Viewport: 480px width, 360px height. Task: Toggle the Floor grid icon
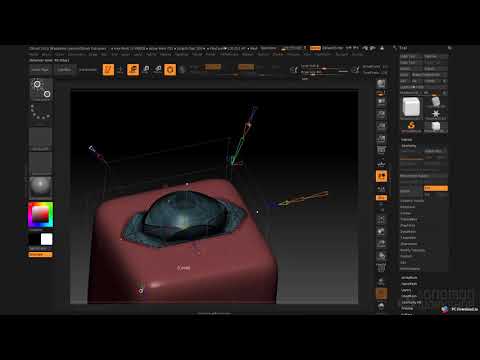point(381,164)
